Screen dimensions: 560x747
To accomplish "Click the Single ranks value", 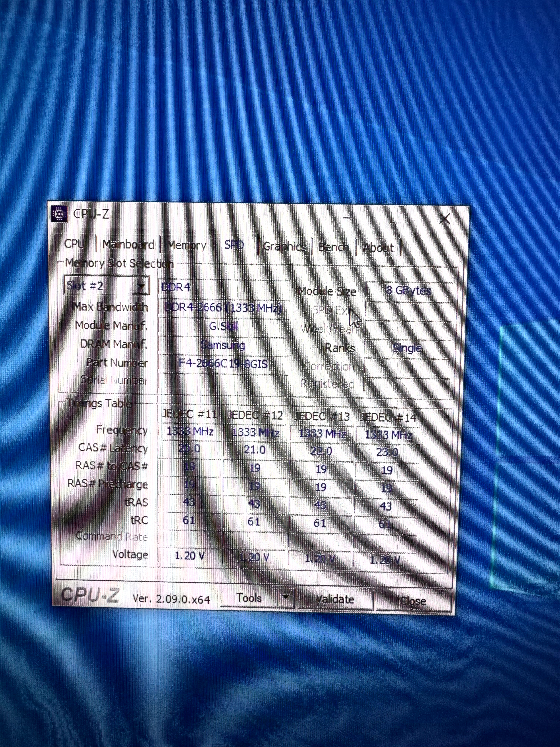I will click(x=407, y=348).
